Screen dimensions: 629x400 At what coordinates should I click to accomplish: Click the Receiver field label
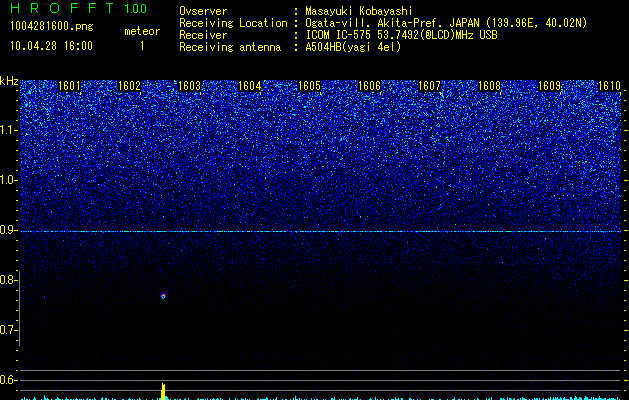(203, 35)
